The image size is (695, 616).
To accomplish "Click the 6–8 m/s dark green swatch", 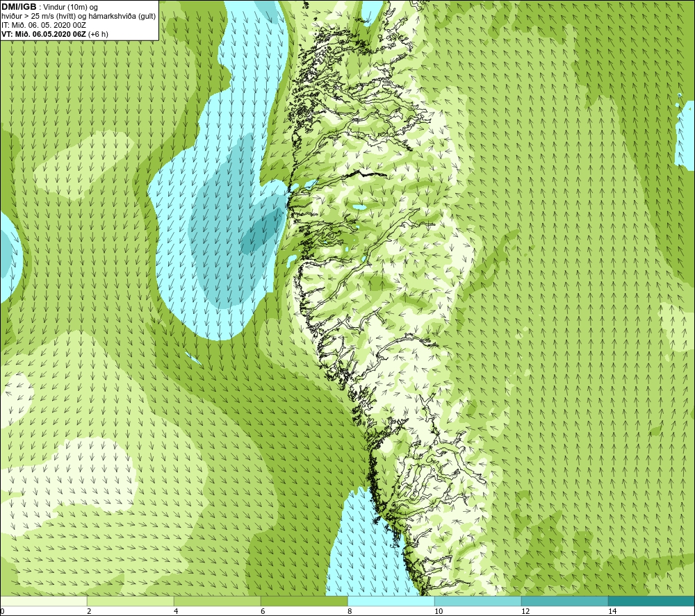I will (x=304, y=601).
